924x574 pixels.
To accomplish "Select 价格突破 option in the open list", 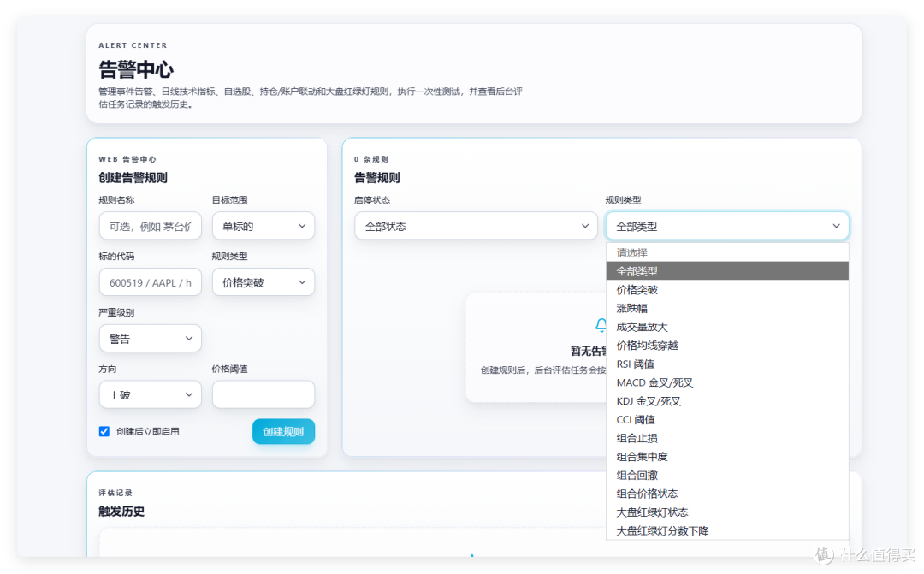I will coord(727,289).
